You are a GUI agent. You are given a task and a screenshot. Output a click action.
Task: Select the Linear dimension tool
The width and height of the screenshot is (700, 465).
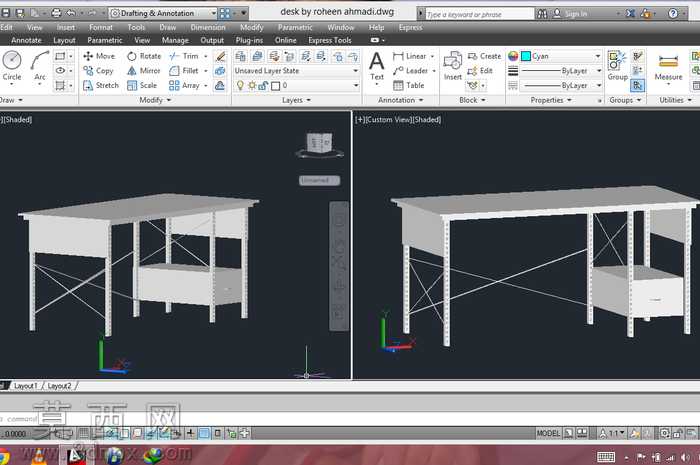[x=410, y=56]
